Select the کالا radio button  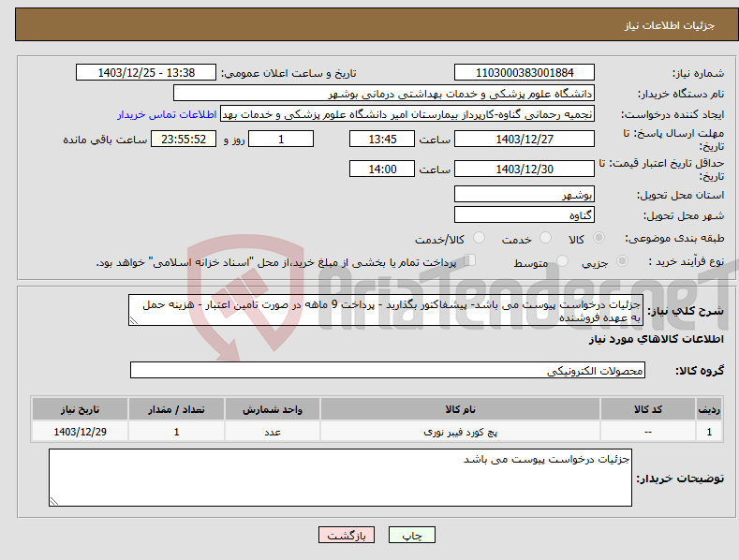599,238
